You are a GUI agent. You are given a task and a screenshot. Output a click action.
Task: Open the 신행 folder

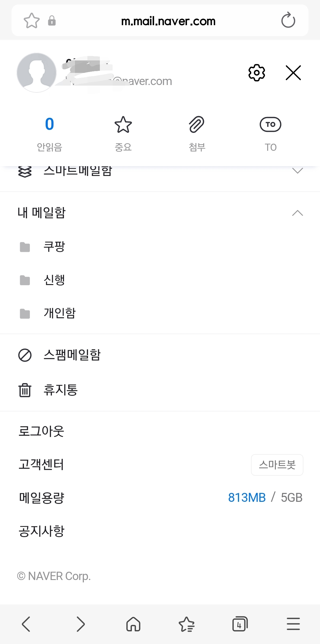54,280
